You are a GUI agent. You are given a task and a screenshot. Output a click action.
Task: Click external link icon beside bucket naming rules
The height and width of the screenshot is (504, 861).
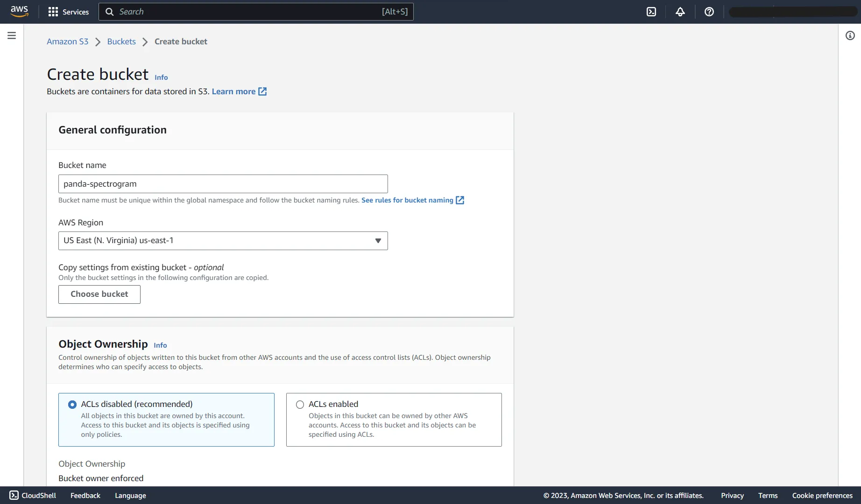tap(460, 200)
